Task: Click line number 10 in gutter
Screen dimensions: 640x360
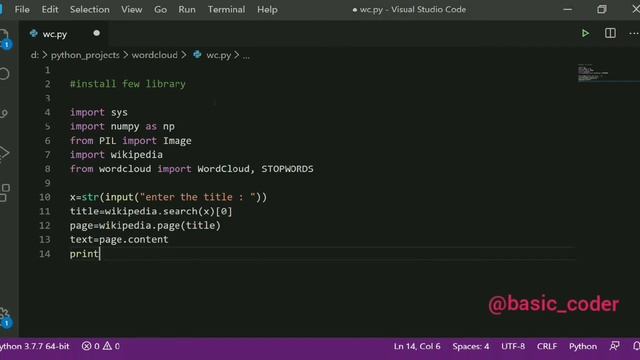Action: pyautogui.click(x=45, y=197)
